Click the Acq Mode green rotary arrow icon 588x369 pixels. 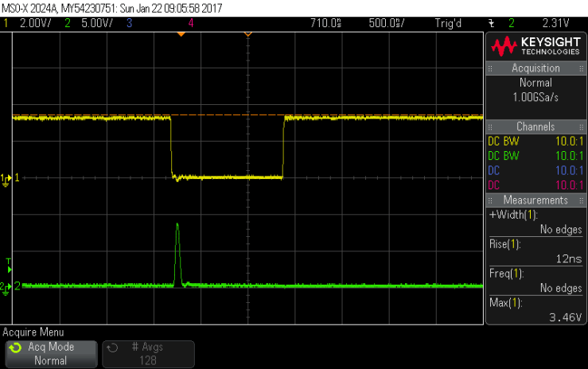[14, 348]
